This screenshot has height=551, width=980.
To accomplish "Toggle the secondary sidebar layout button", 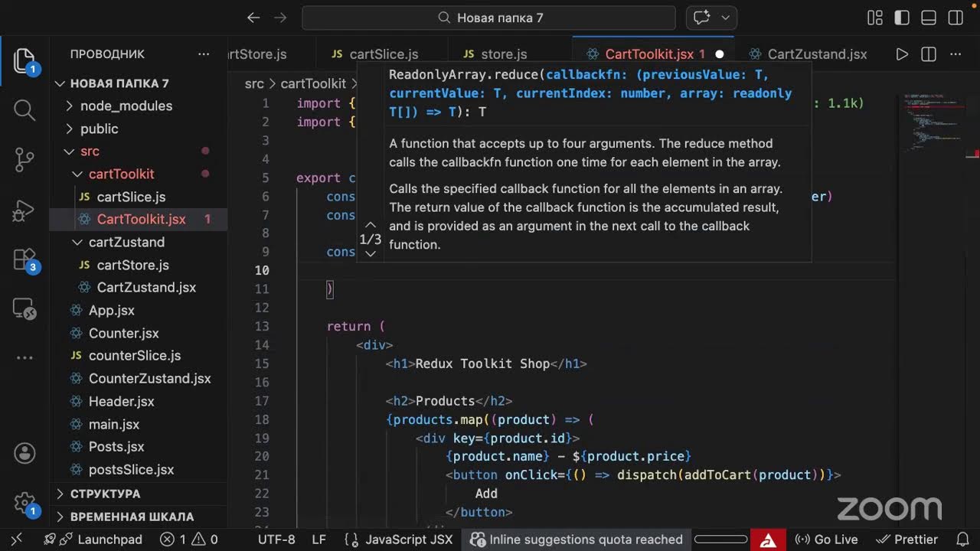I will (955, 18).
